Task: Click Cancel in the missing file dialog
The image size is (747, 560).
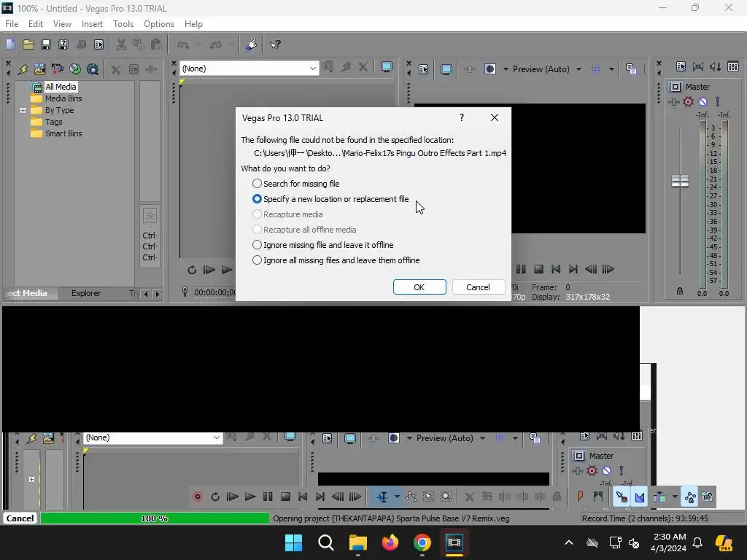Action: tap(478, 287)
